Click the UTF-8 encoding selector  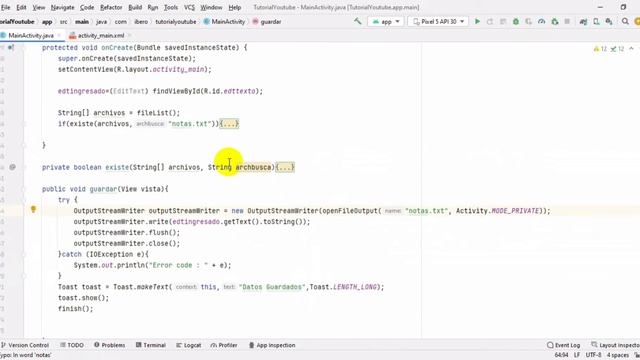[593, 355]
